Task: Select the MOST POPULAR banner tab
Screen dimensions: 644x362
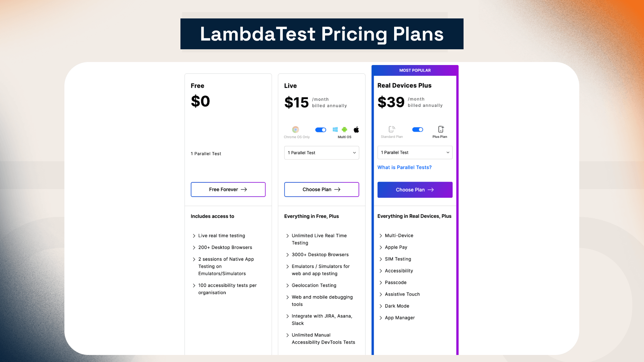Action: click(415, 70)
